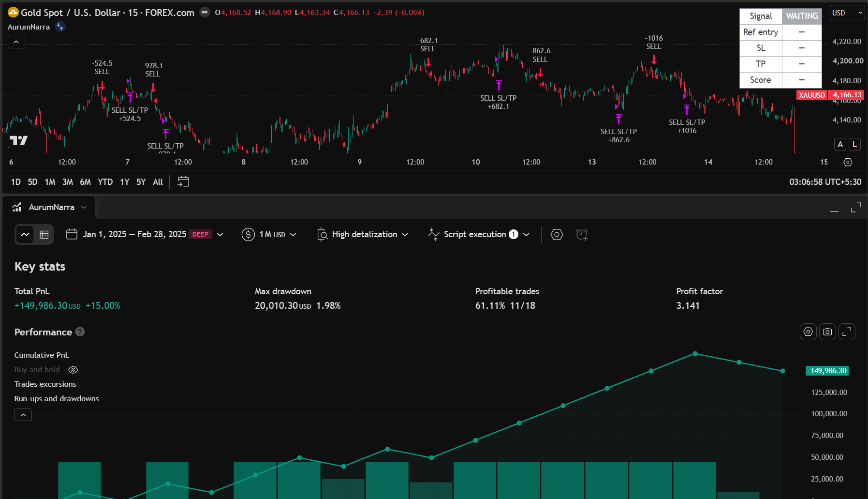Switch to the overview chart view toggle
The width and height of the screenshot is (868, 499).
[x=25, y=234]
